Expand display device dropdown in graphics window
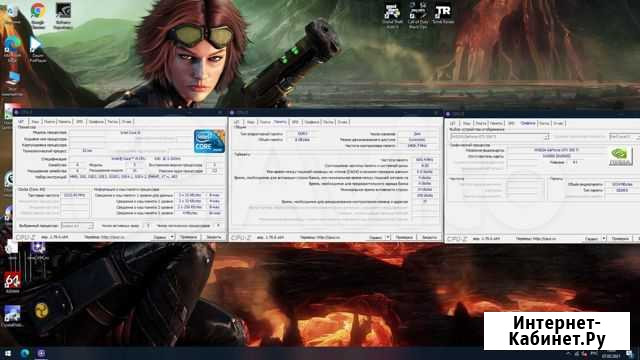The width and height of the screenshot is (640, 360). pyautogui.click(x=547, y=137)
